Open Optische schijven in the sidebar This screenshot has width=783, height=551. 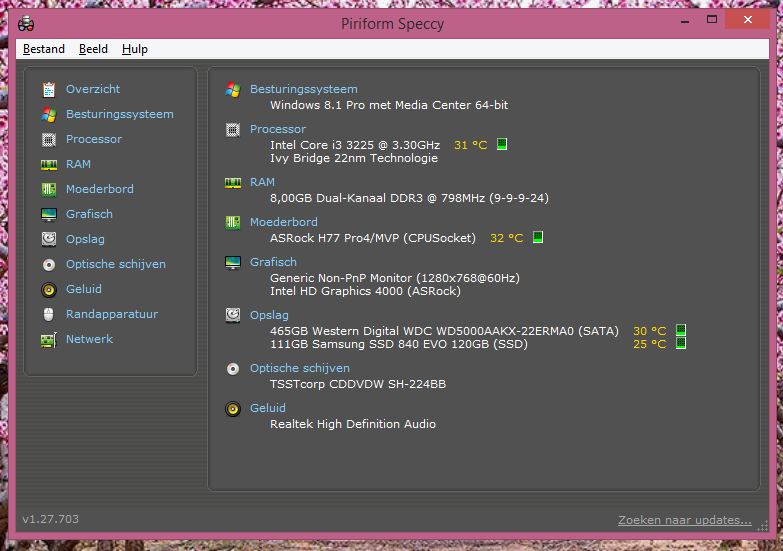(x=116, y=264)
